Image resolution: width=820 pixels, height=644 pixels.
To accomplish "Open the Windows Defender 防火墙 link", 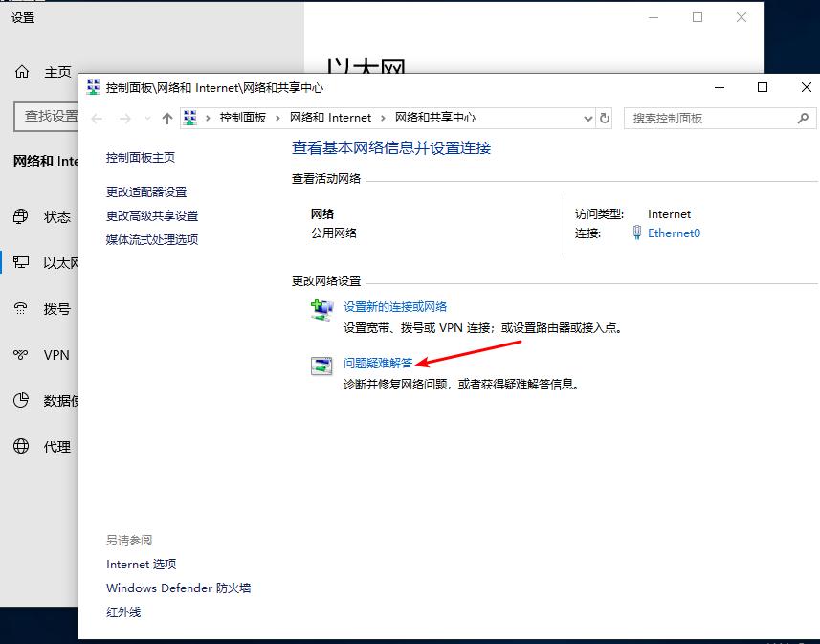I will 179,588.
